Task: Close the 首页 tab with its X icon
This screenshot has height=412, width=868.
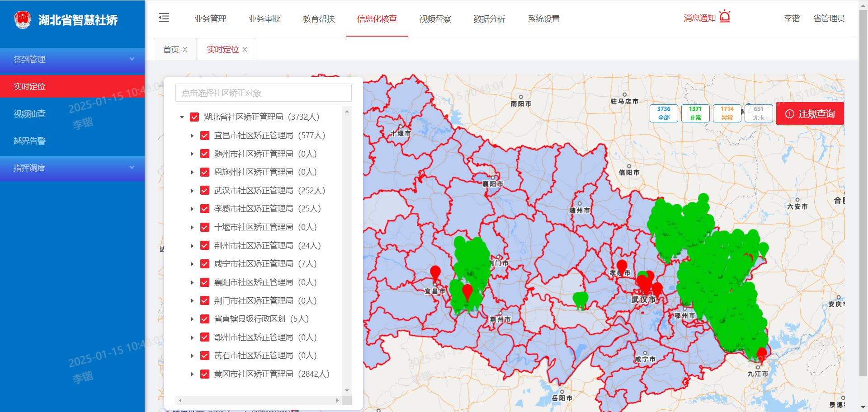Action: (185, 50)
